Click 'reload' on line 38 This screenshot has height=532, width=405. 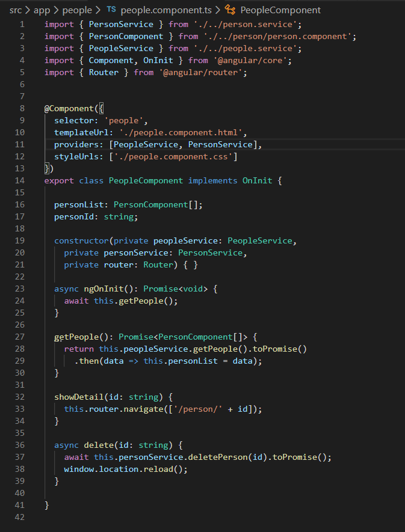coord(158,469)
